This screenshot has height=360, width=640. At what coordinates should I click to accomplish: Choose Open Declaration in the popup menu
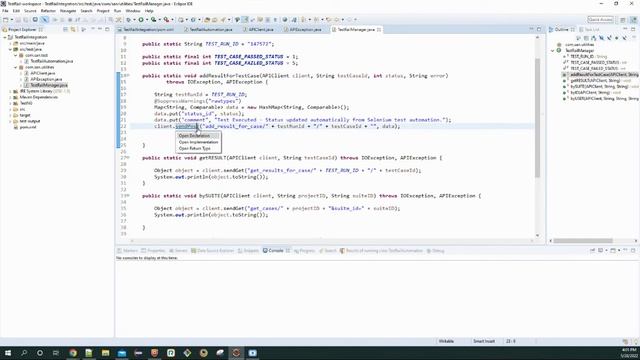pos(194,136)
